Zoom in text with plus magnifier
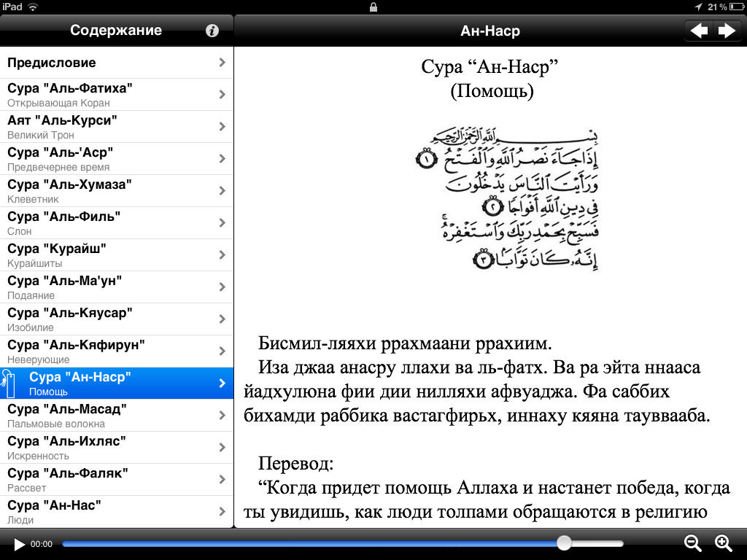 click(723, 543)
